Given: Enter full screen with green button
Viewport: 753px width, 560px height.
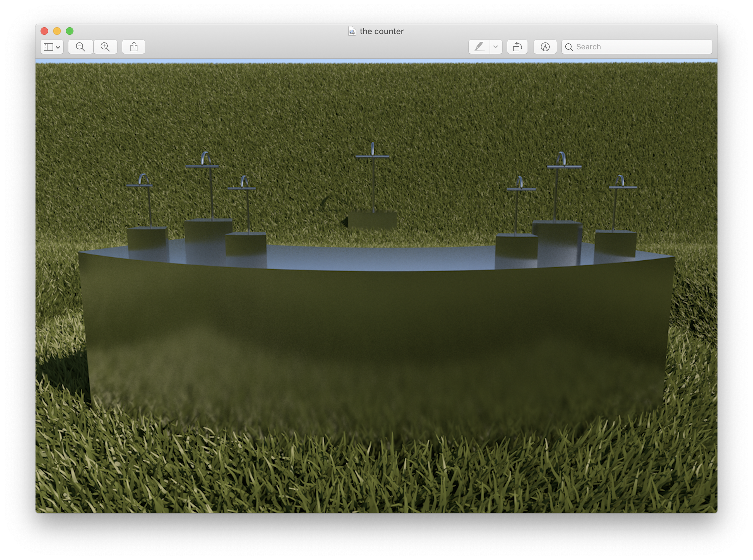Looking at the screenshot, I should [70, 31].
